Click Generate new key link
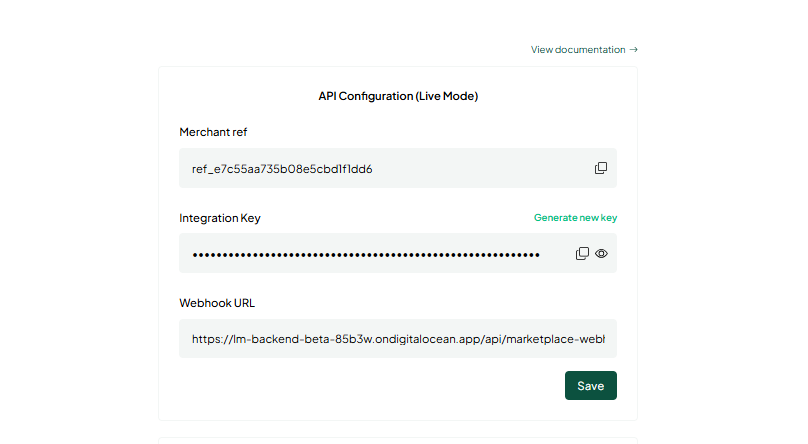 575,217
